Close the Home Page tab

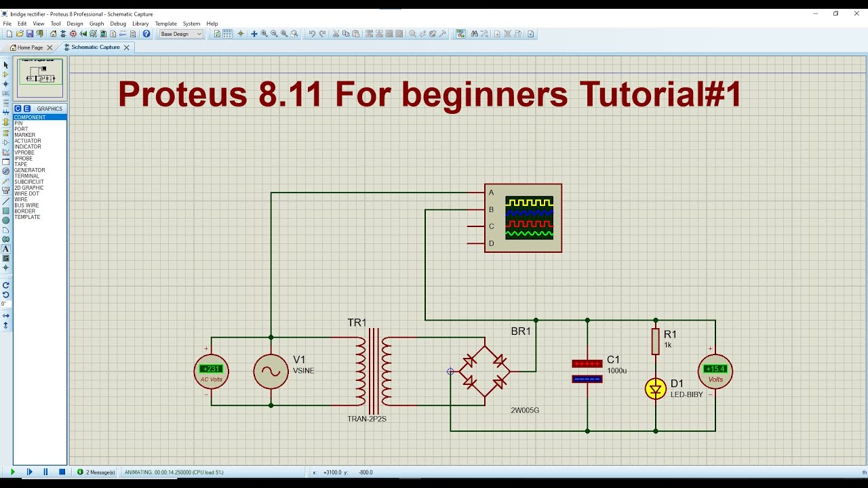tap(50, 47)
